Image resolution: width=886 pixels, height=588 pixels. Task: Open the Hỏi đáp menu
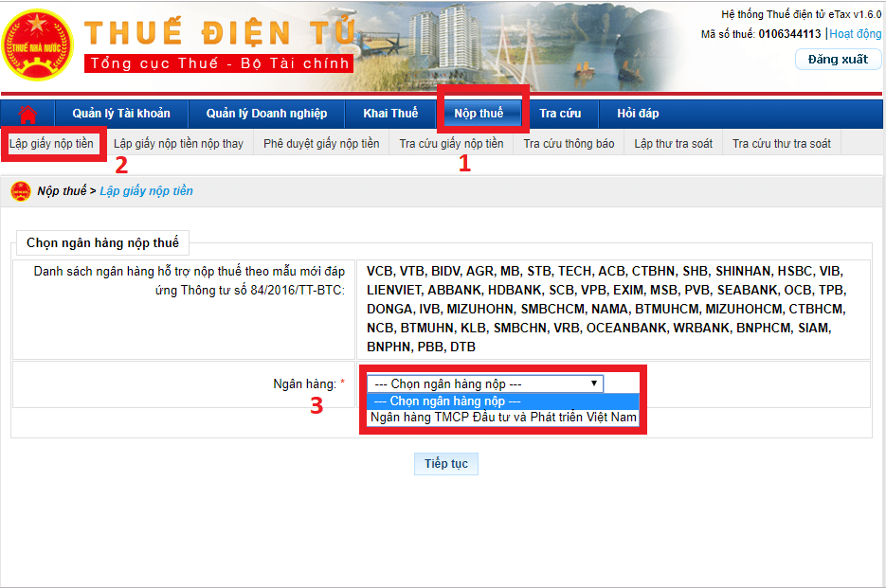pyautogui.click(x=638, y=114)
